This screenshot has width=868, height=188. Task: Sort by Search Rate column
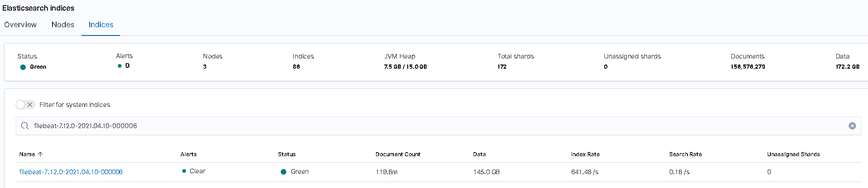pos(685,154)
